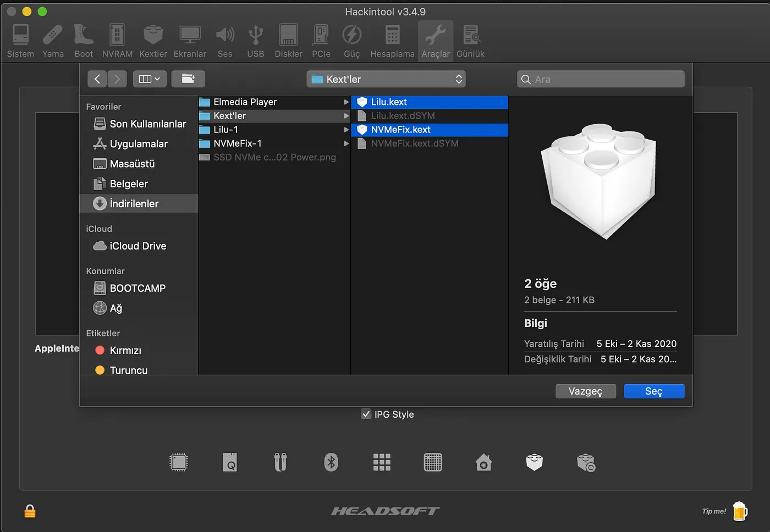Click the CPU chip icon in bottom toolbar

click(x=179, y=462)
